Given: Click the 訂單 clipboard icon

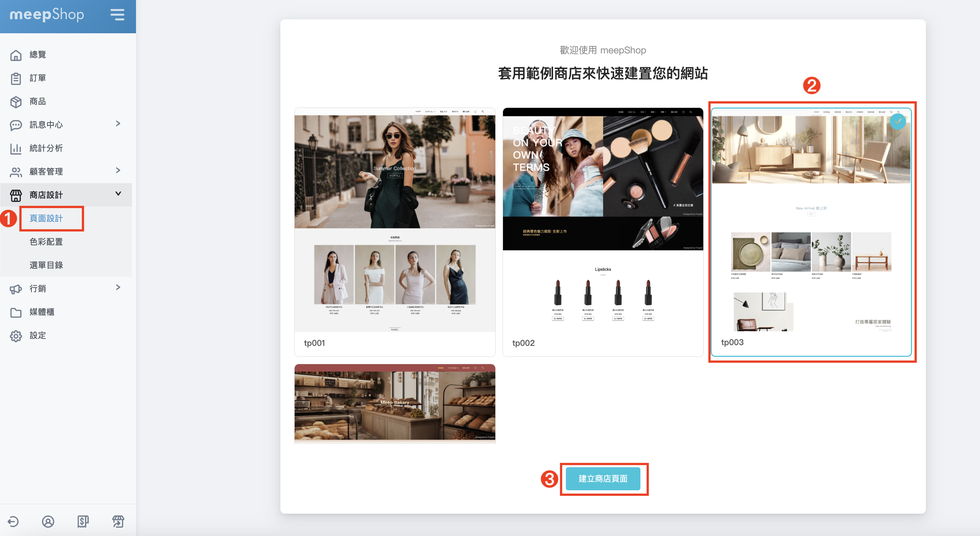Looking at the screenshot, I should click(16, 78).
